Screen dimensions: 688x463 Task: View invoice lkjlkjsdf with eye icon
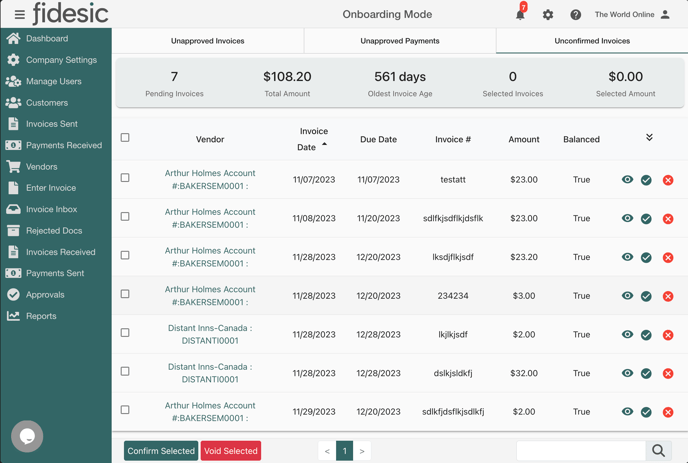tap(627, 334)
